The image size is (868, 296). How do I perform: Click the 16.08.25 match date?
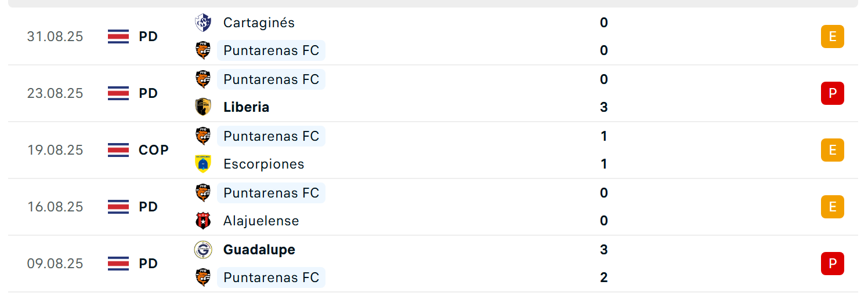click(x=55, y=207)
